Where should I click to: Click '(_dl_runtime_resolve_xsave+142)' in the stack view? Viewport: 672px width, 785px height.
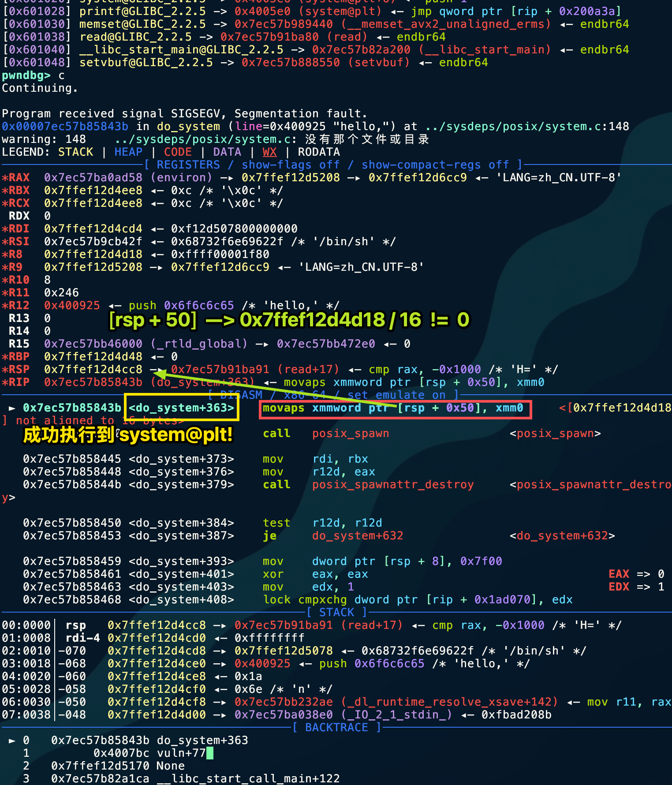click(x=449, y=702)
